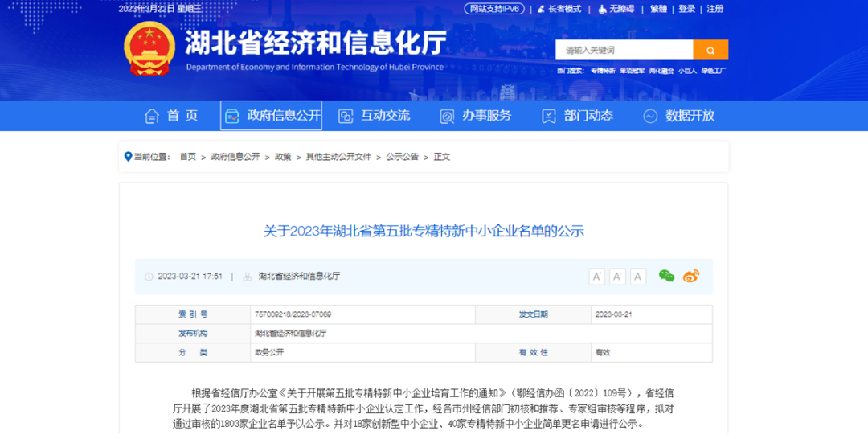Decrease font size with A- button
868x439 pixels.
tap(617, 277)
